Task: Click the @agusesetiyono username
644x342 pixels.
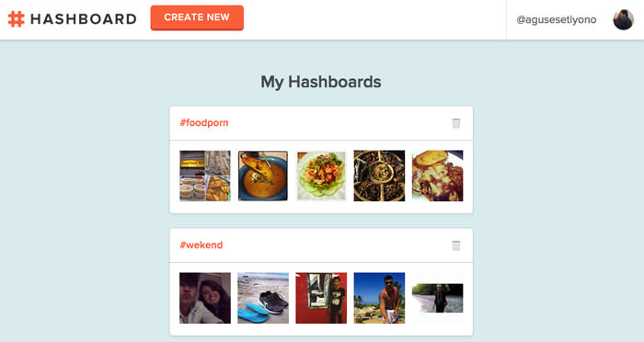Action: (x=556, y=19)
